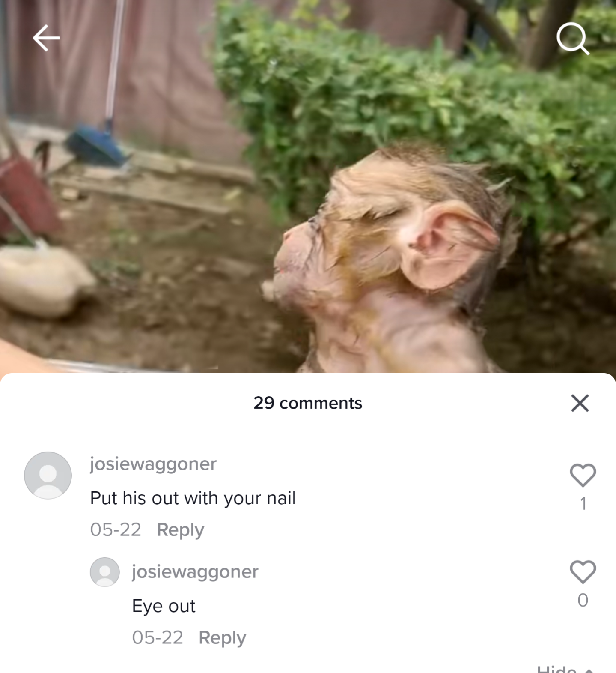Tap the like count showing 0
This screenshot has height=673, width=616.
pyautogui.click(x=583, y=600)
